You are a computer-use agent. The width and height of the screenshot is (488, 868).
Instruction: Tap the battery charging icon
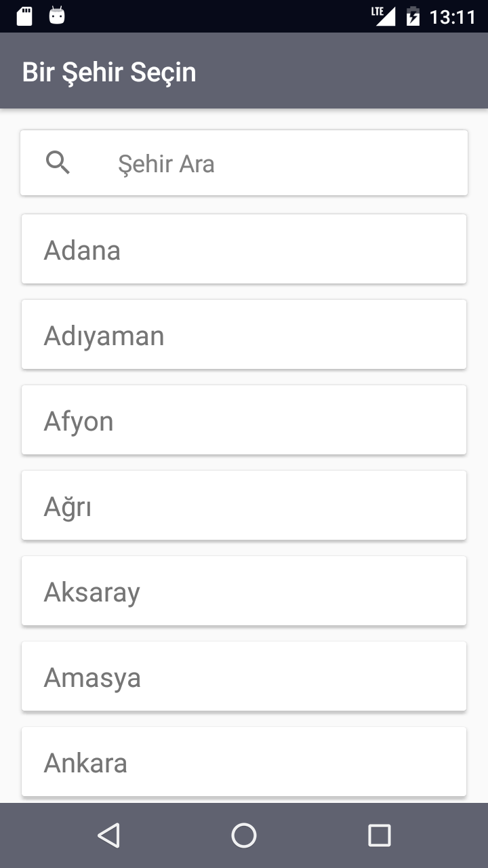(x=413, y=16)
